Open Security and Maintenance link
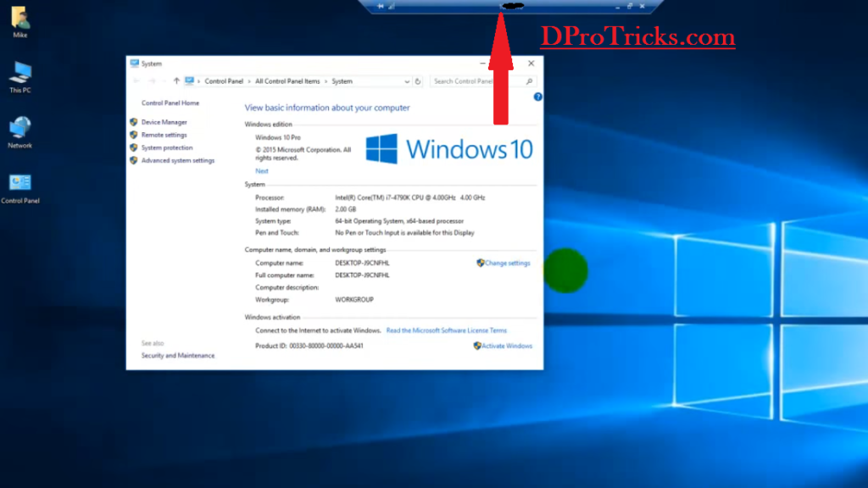Image resolution: width=868 pixels, height=488 pixels. point(178,356)
